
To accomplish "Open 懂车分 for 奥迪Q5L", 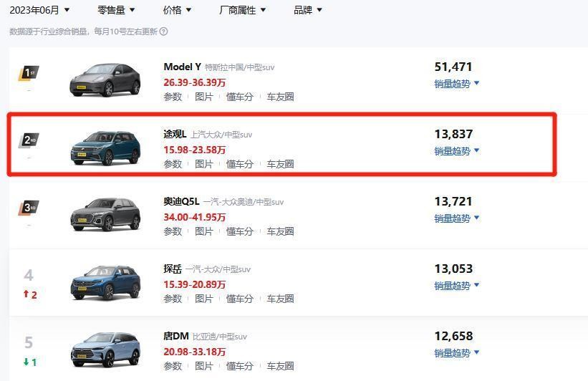I will coord(240,231).
